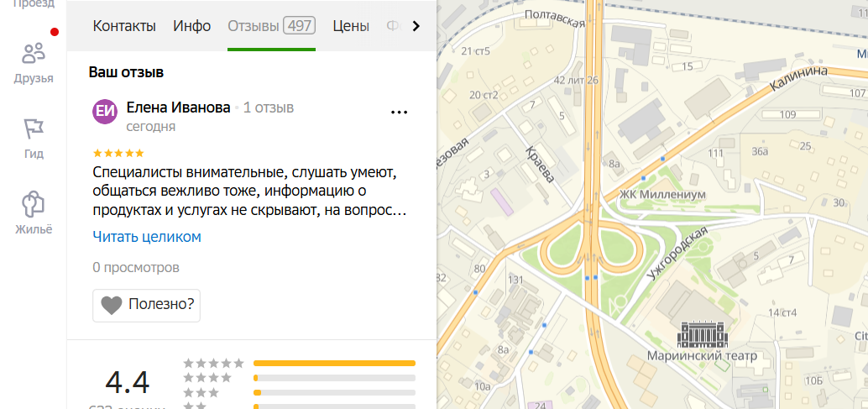Open the Гид guide flag icon
The width and height of the screenshot is (868, 409).
pos(34,129)
